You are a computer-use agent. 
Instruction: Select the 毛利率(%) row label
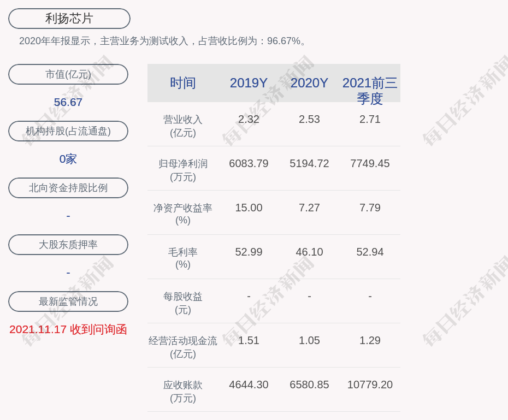[183, 258]
